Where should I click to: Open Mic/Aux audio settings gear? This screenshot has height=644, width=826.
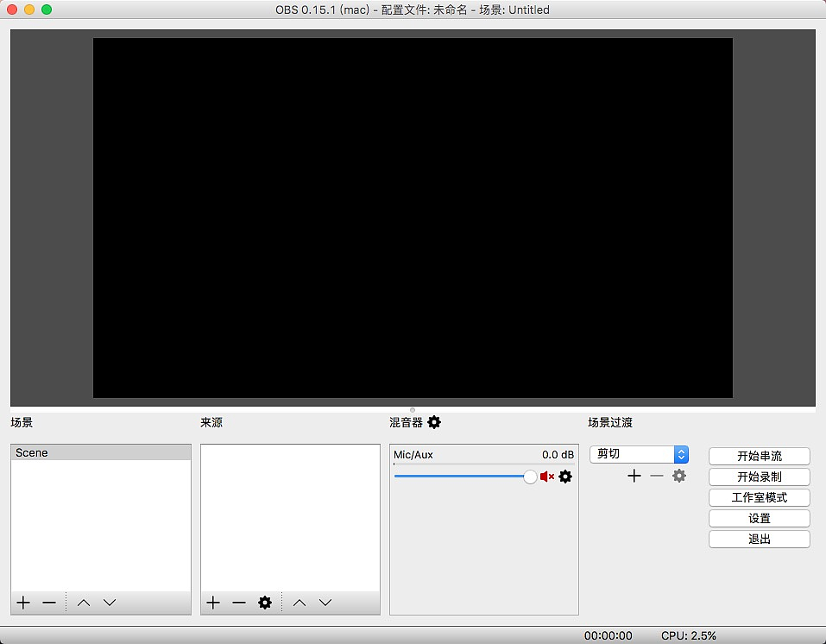565,477
